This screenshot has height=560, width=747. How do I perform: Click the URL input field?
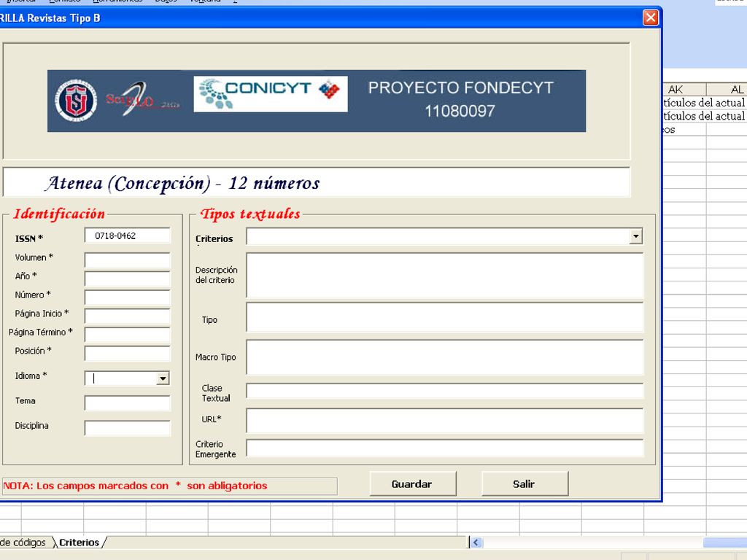(x=444, y=421)
